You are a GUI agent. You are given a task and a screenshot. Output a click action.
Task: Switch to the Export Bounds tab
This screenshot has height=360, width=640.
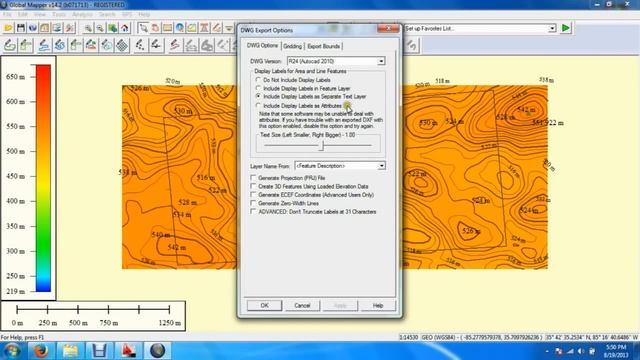(323, 46)
